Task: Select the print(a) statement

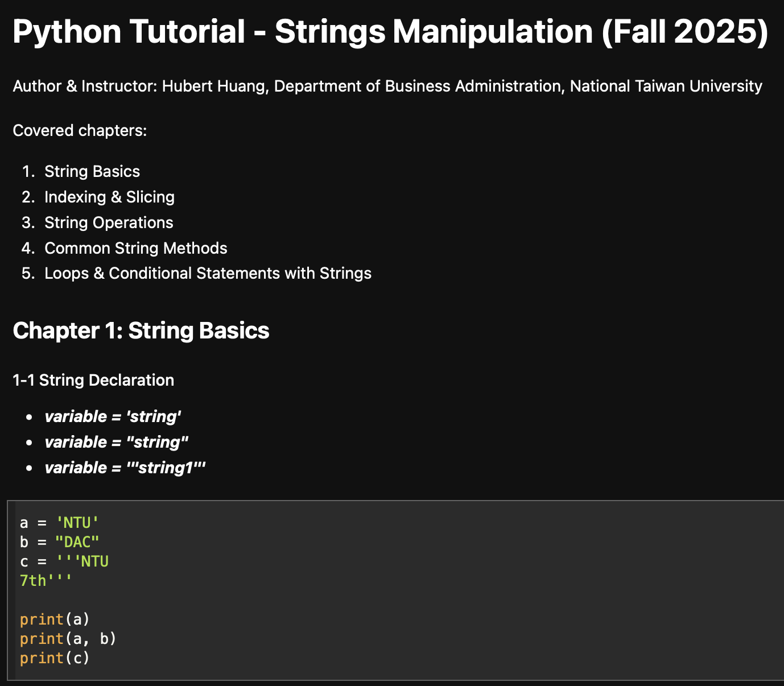Action: tap(55, 619)
